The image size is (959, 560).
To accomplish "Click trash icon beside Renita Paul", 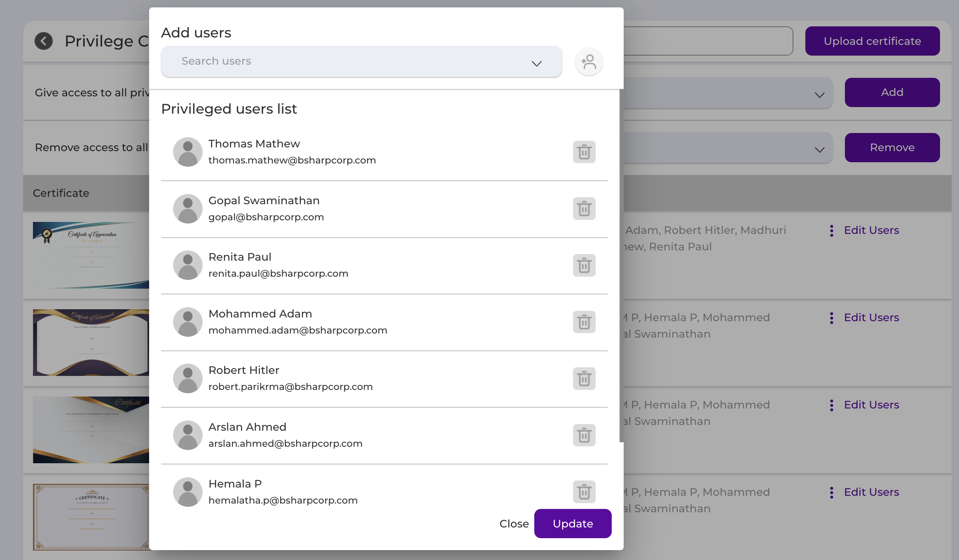I will click(x=584, y=265).
